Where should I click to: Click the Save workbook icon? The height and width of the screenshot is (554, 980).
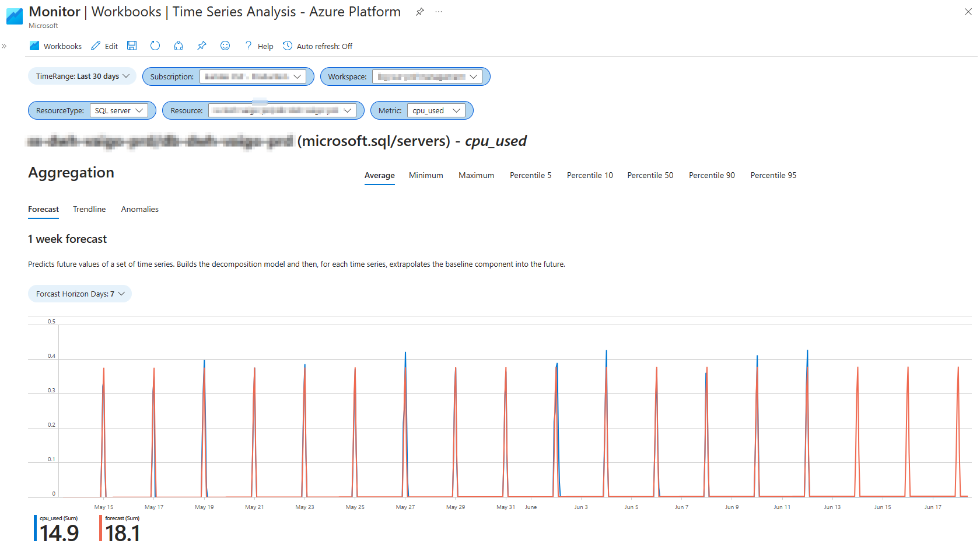(x=132, y=46)
